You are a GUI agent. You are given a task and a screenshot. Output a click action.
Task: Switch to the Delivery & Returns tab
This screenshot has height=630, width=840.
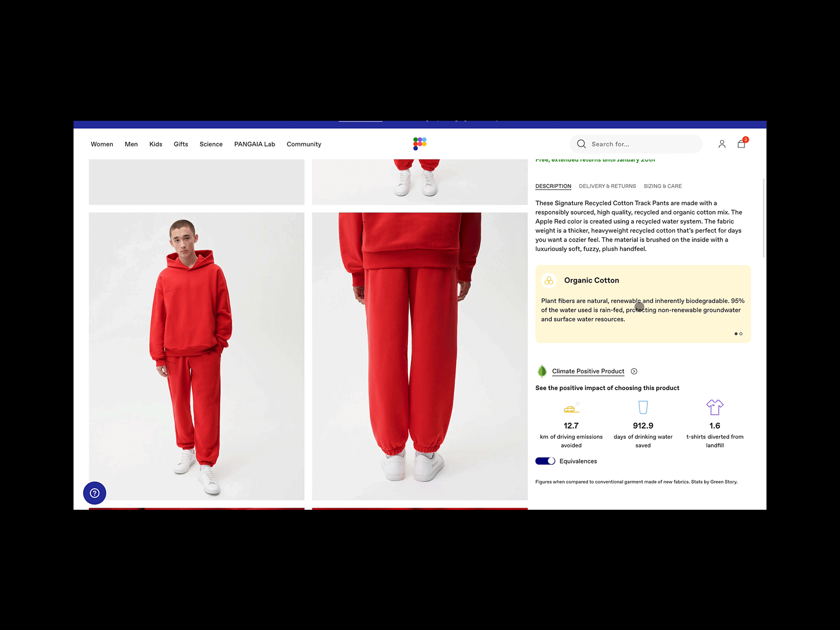607,186
